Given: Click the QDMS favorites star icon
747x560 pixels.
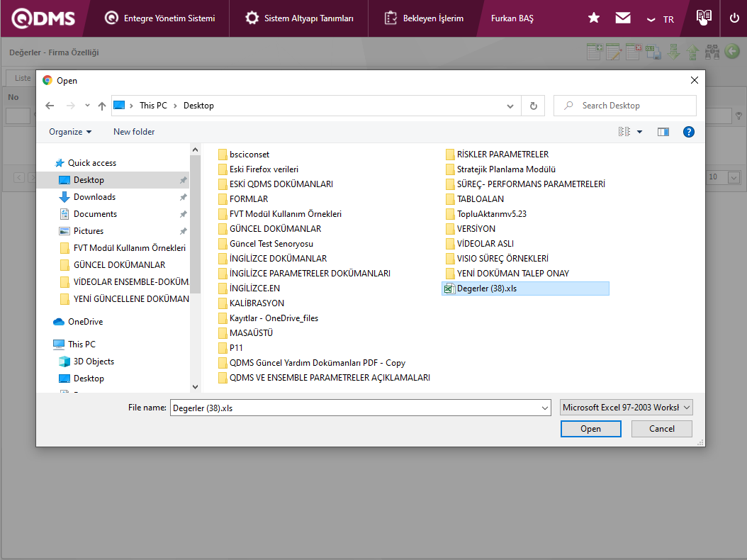Looking at the screenshot, I should pos(594,18).
